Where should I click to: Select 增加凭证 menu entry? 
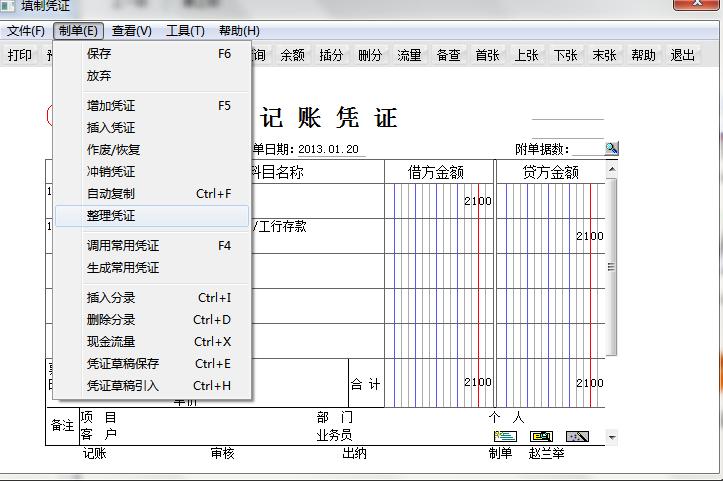(x=152, y=106)
